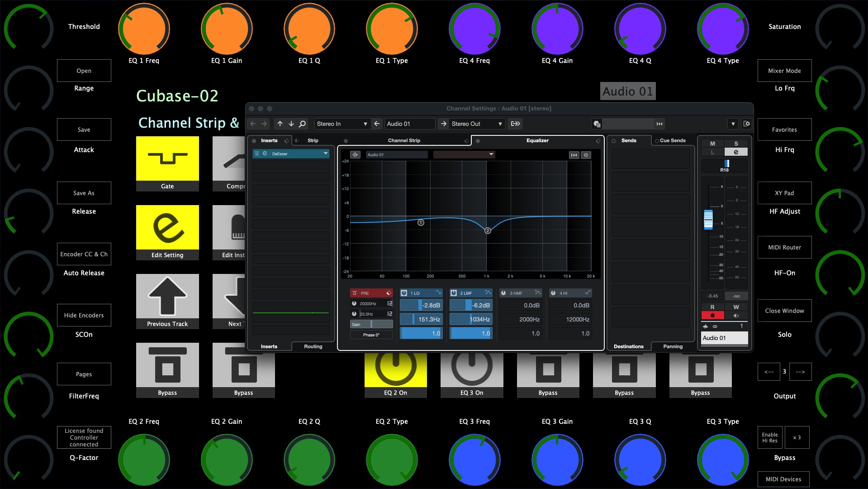Click the Edit channel 'e' button in fader strip
This screenshot has height=489, width=868.
(736, 152)
